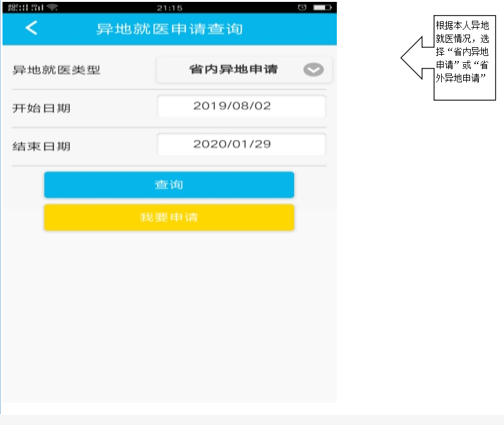The height and width of the screenshot is (425, 504).
Task: Click the 异地就医申请查询 page title
Action: click(169, 29)
